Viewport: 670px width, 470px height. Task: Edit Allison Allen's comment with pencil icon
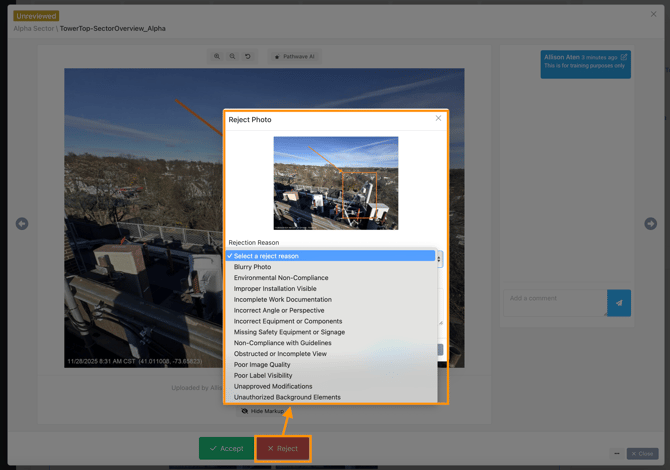coord(624,57)
